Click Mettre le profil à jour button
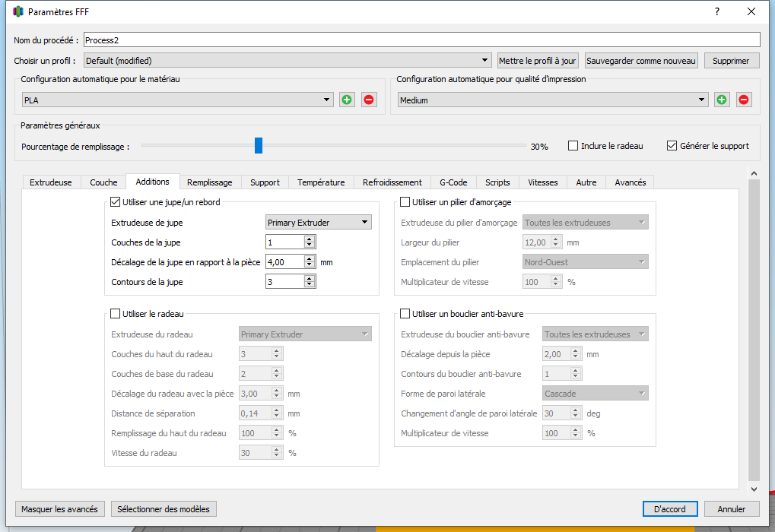Screen dimensions: 775x532 point(538,61)
